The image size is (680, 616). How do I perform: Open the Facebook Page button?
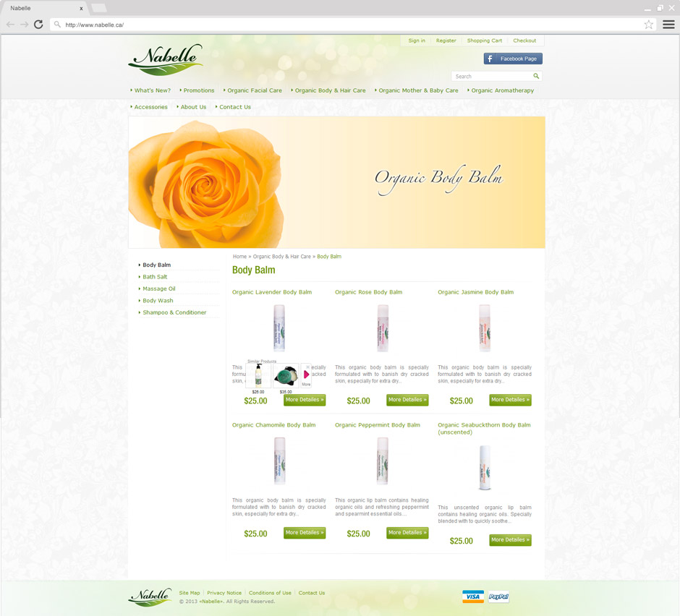513,59
